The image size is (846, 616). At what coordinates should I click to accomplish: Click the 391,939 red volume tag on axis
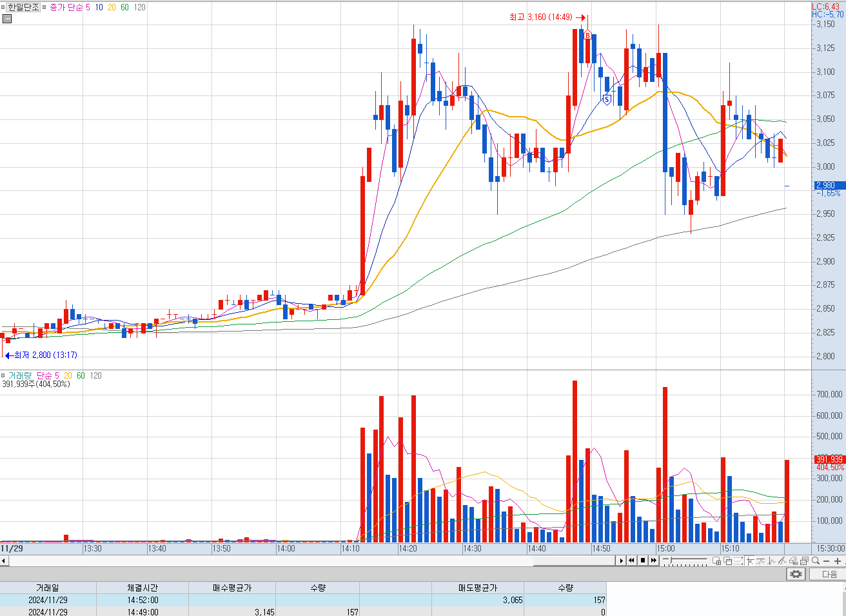click(829, 460)
